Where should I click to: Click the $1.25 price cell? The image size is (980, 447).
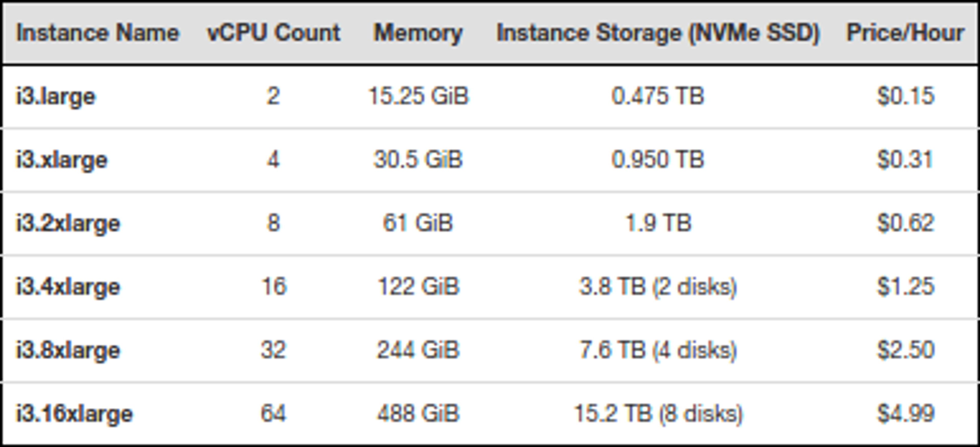tap(905, 286)
